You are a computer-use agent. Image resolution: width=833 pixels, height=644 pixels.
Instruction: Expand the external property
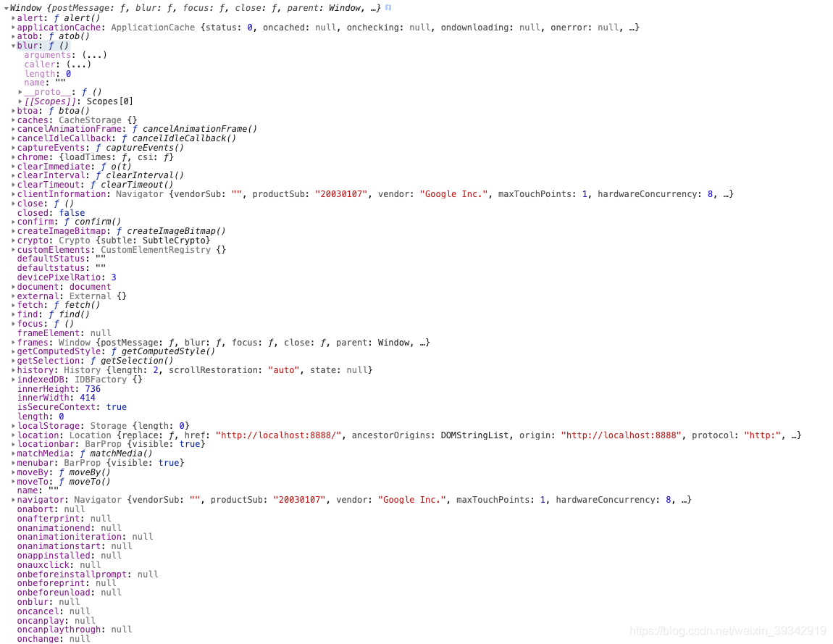[13, 296]
